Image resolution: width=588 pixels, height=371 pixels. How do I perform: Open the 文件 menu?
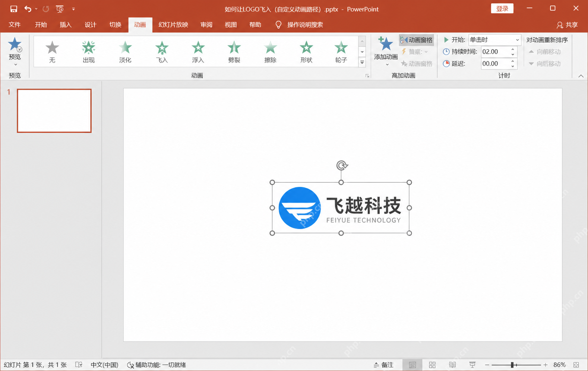15,25
